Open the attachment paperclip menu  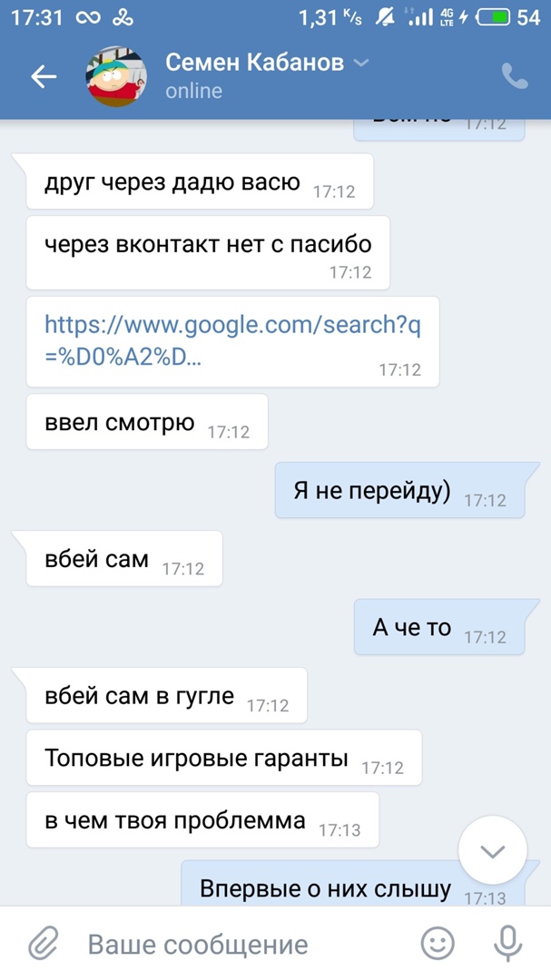pos(43,944)
